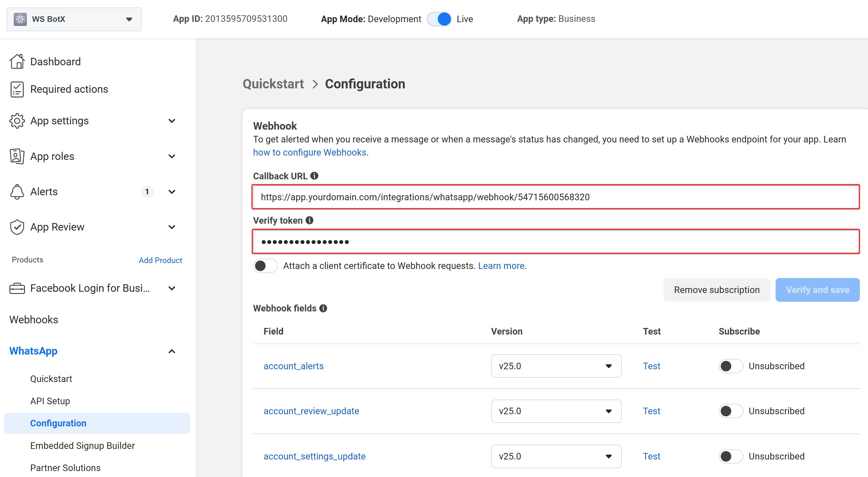This screenshot has height=477, width=868.
Task: Click the Alerts count badge showing 1
Action: (x=147, y=191)
